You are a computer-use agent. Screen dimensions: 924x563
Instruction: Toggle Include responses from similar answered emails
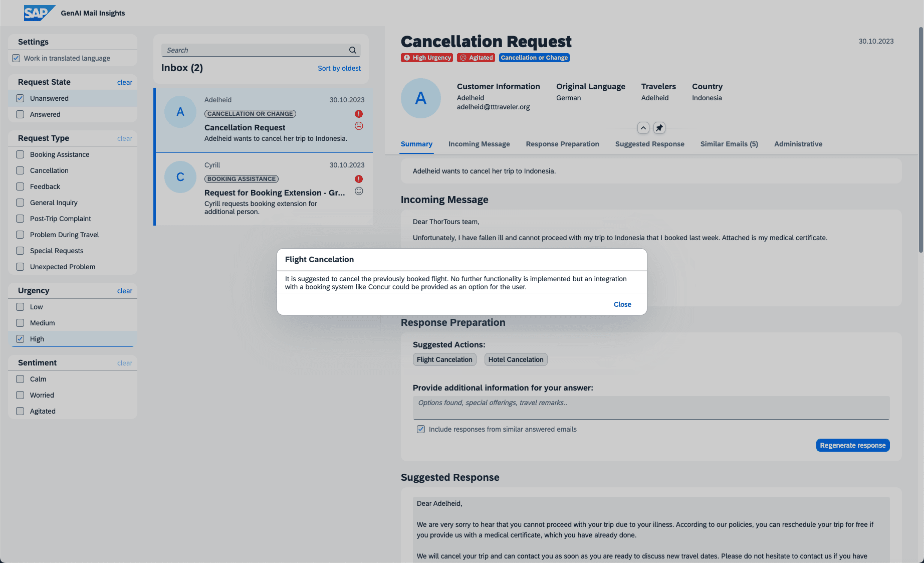(x=421, y=429)
